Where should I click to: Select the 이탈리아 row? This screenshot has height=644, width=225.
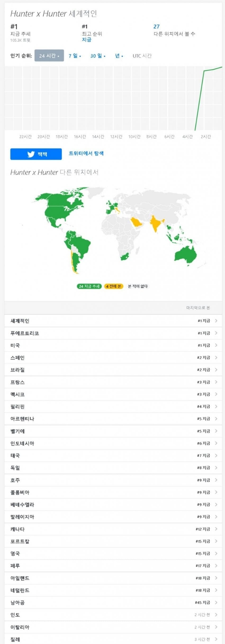point(113,627)
